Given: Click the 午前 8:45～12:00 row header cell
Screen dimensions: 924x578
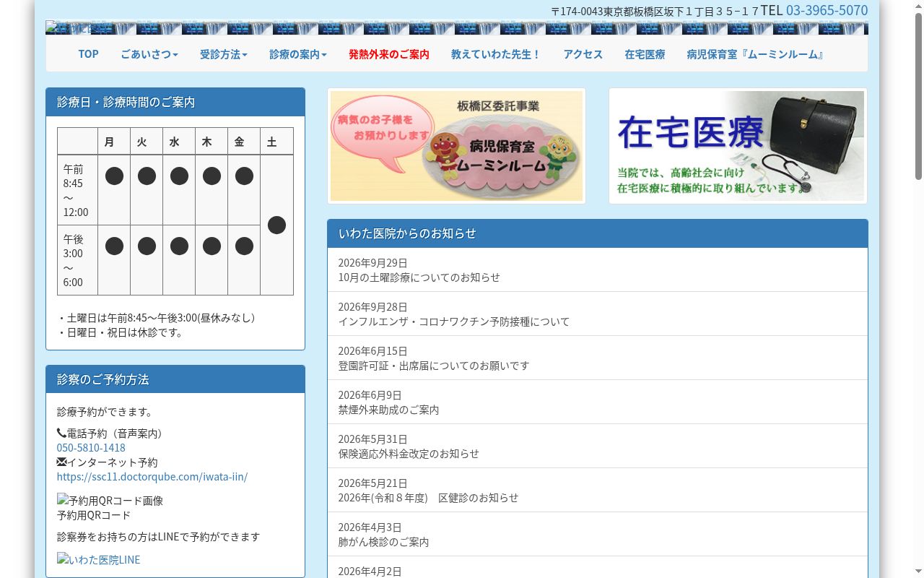Looking at the screenshot, I should [78, 190].
